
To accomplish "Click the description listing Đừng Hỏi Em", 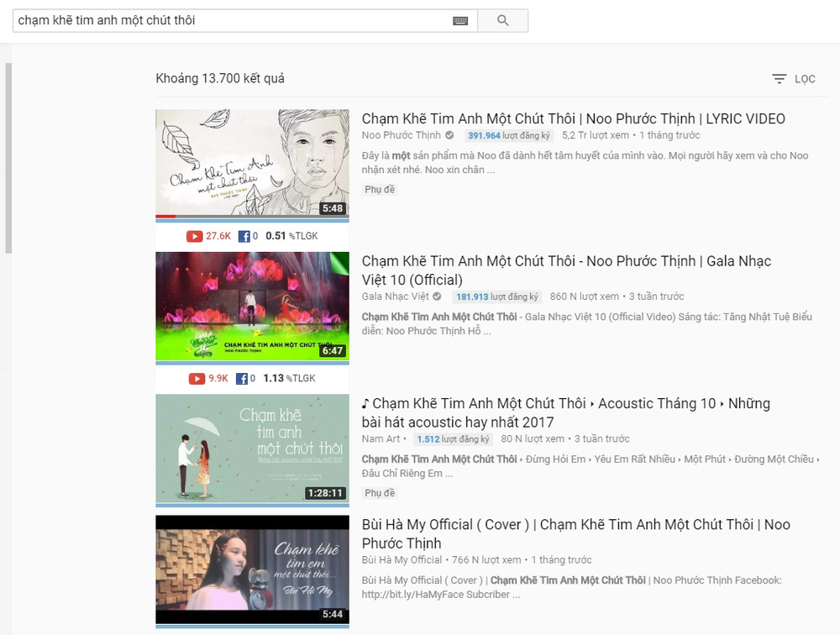I will tap(591, 466).
